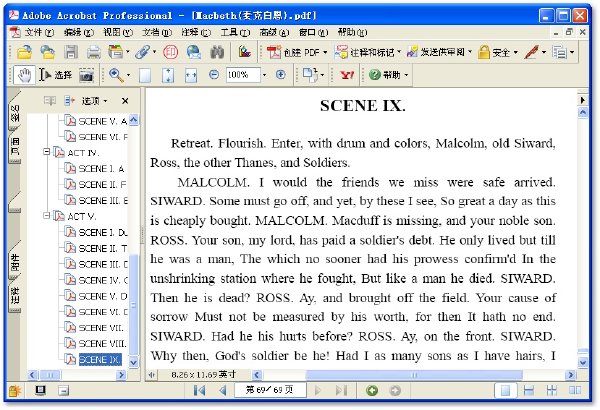The image size is (600, 410).
Task: Click new bookmark icon in bookmarks panel
Action: coord(50,101)
